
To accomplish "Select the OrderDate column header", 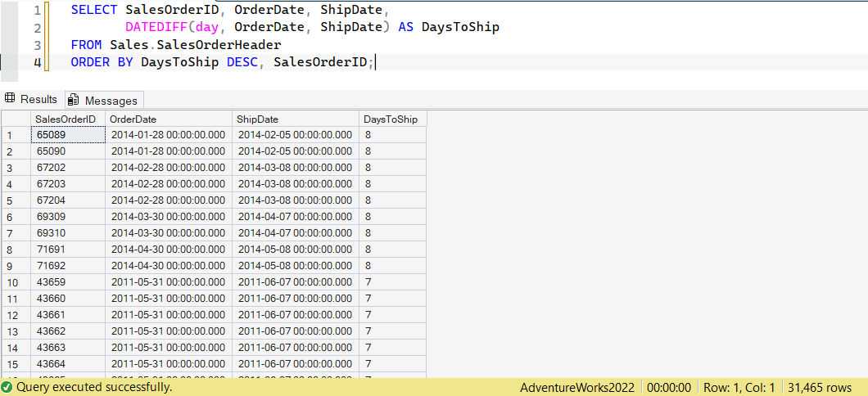I will pyautogui.click(x=169, y=119).
